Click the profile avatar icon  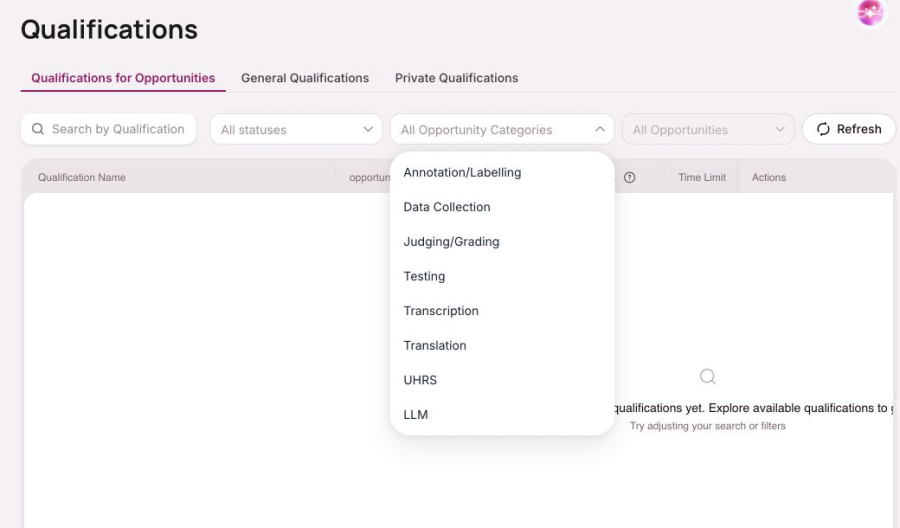click(x=870, y=13)
